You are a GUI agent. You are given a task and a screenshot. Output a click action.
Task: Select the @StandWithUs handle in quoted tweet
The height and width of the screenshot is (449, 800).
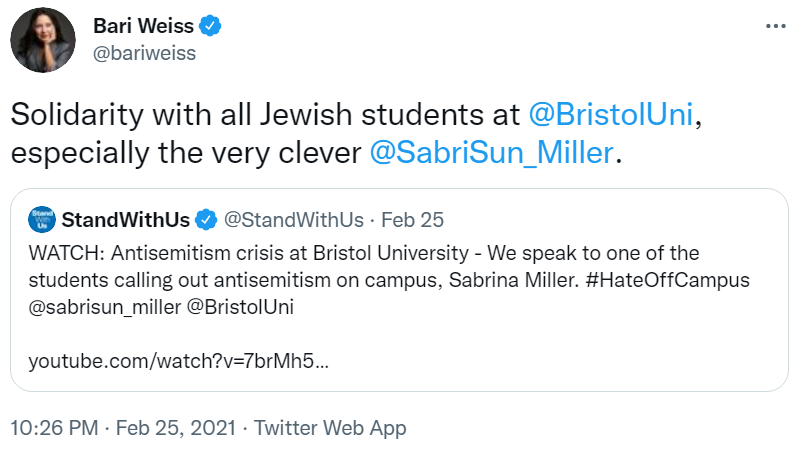294,220
